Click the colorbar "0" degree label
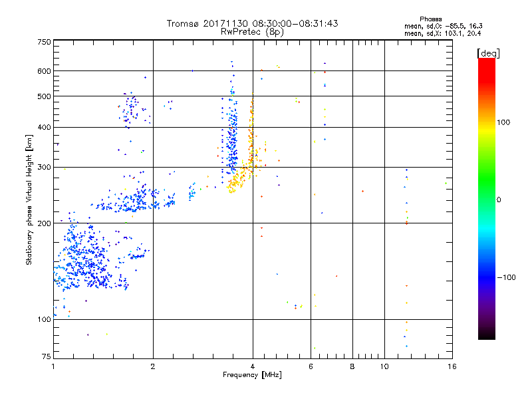532x399 pixels. (x=499, y=200)
